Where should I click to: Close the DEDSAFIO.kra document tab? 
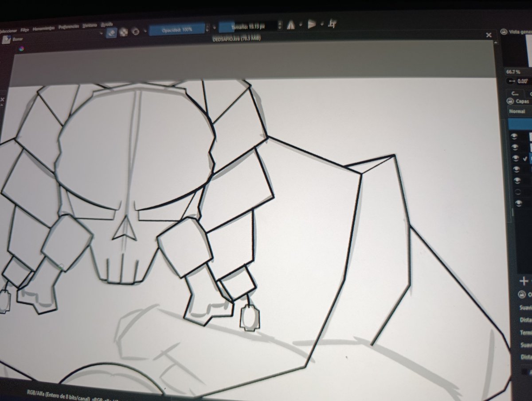(489, 35)
